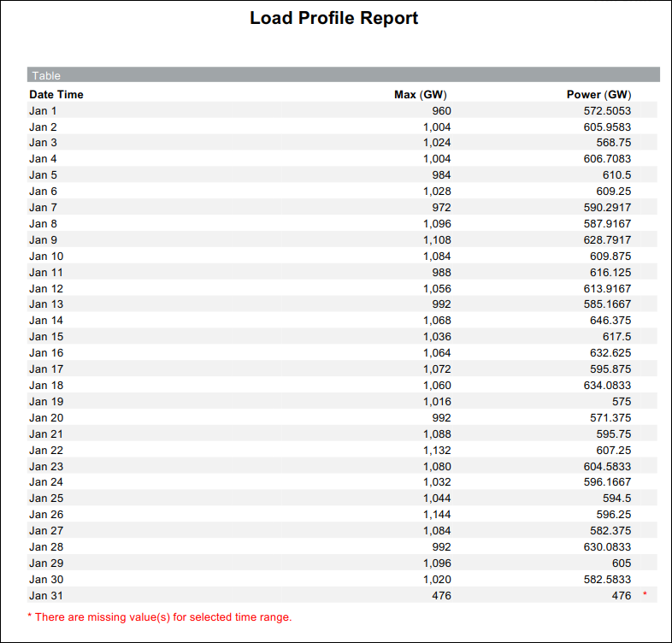Select the Jan 15 date cell
The image size is (672, 643).
click(46, 337)
